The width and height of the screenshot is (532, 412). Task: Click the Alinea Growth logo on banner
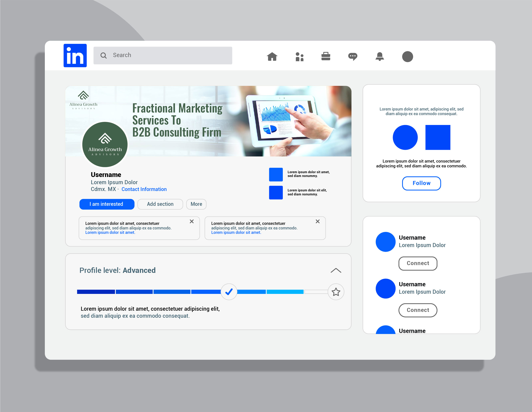(x=83, y=100)
